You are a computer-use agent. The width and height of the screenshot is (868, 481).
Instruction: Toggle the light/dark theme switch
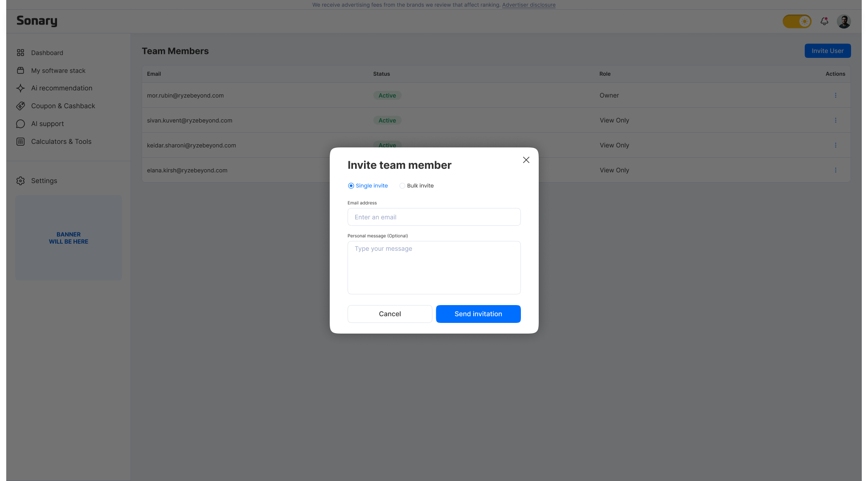pyautogui.click(x=797, y=21)
